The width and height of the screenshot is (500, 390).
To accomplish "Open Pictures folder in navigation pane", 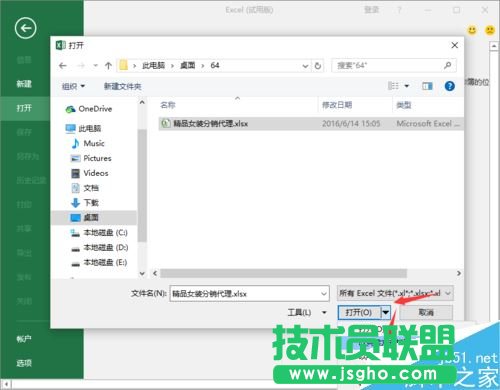I will pos(91,158).
